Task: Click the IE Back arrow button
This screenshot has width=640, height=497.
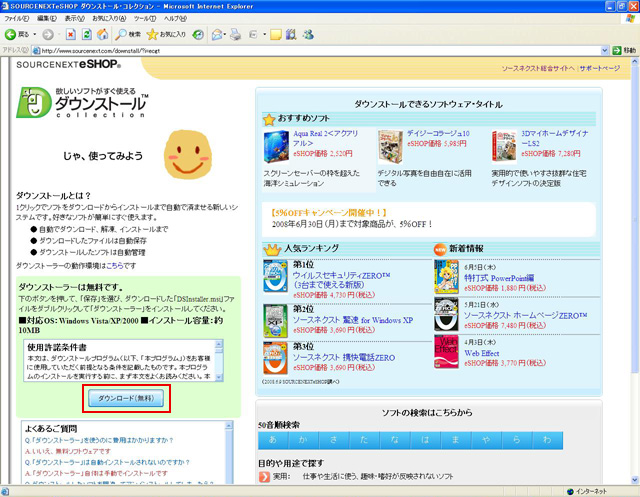Action: [11, 35]
